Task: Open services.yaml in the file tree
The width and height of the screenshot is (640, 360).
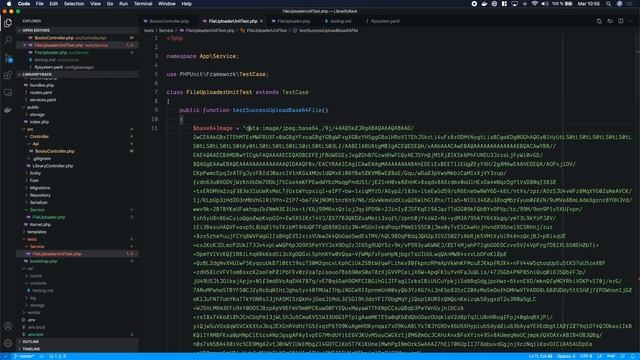Action: tap(42, 100)
